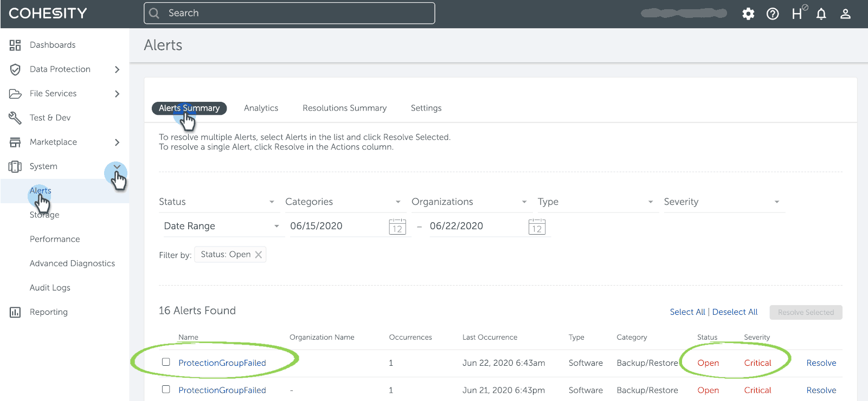Screen dimensions: 868x401
Task: Open the notifications bell icon
Action: click(x=821, y=14)
